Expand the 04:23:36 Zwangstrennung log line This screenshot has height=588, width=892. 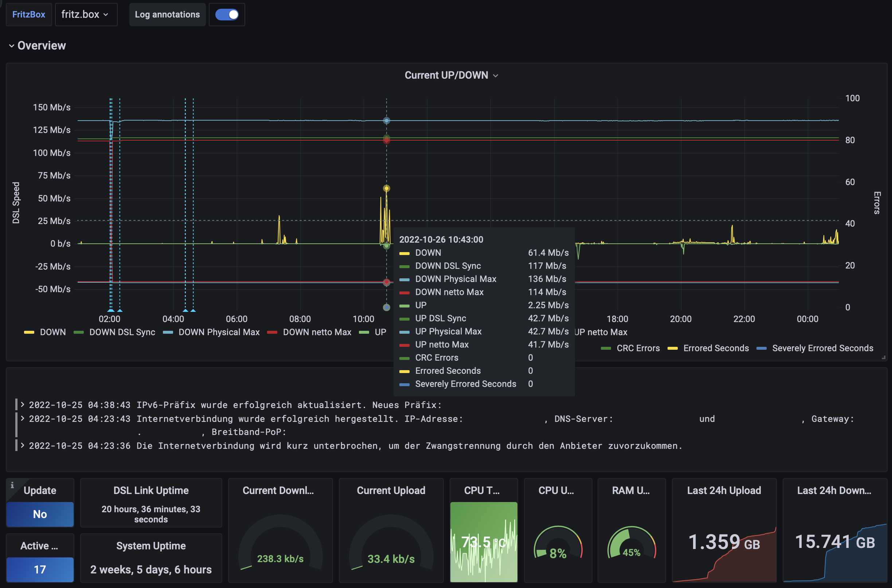point(23,446)
